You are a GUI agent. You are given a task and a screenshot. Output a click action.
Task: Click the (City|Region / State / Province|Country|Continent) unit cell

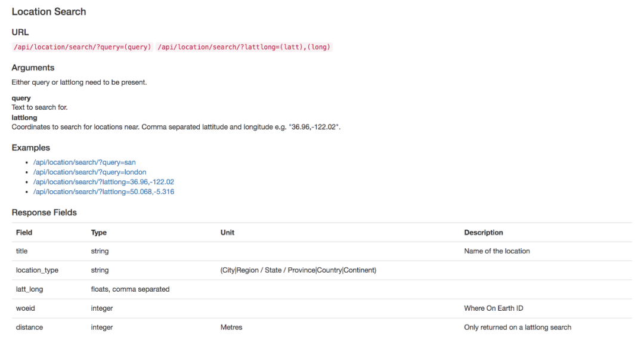[298, 270]
